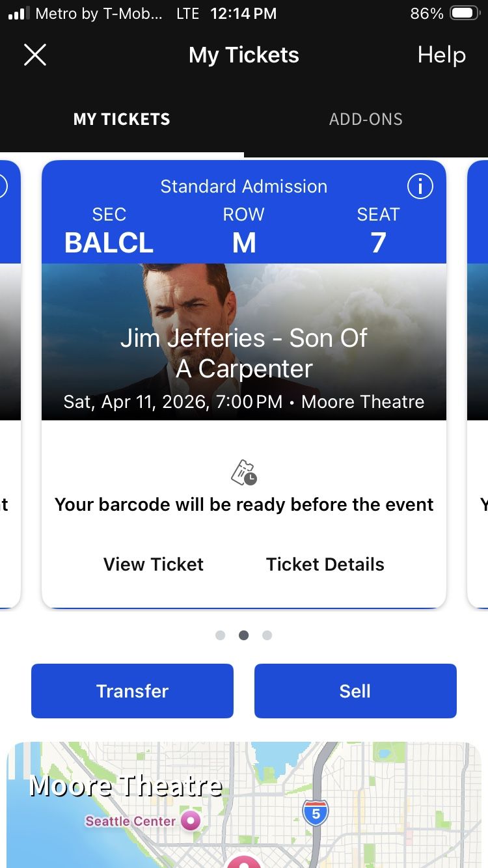Tap the red venue pin on map
The image size is (488, 868).
pos(244,861)
